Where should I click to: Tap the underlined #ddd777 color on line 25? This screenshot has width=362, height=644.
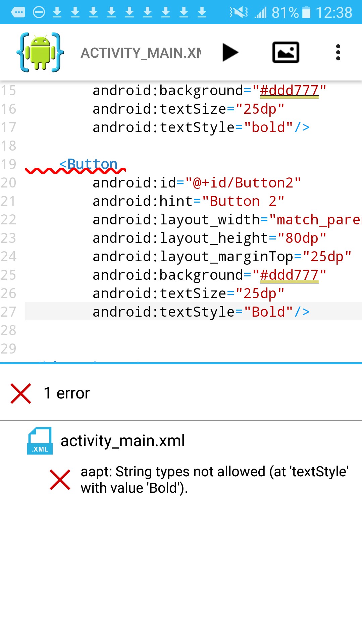pos(289,275)
